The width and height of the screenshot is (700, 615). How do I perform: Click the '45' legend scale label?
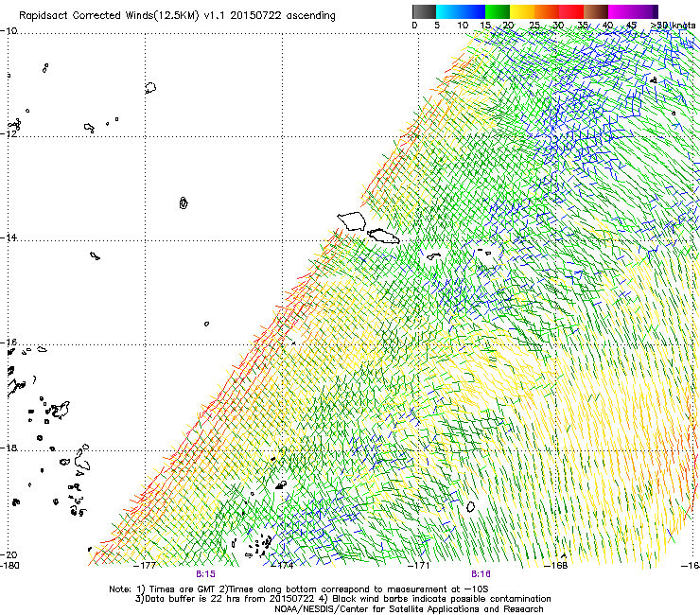coord(631,26)
